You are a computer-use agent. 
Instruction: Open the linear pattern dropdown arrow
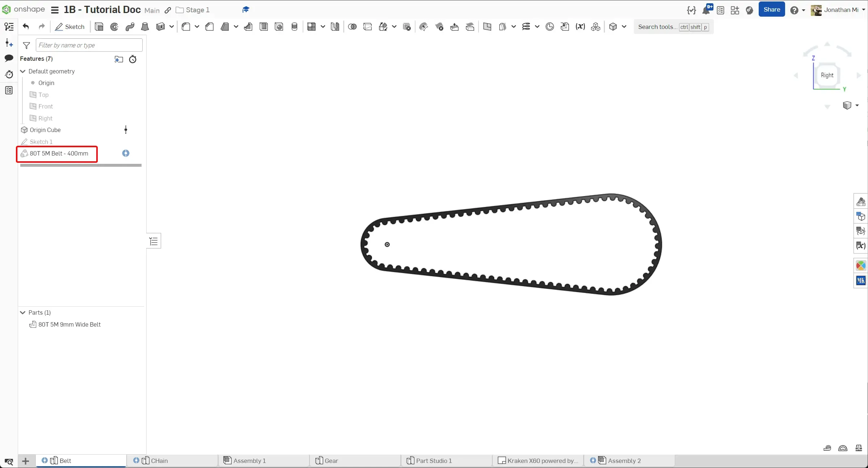coord(323,26)
